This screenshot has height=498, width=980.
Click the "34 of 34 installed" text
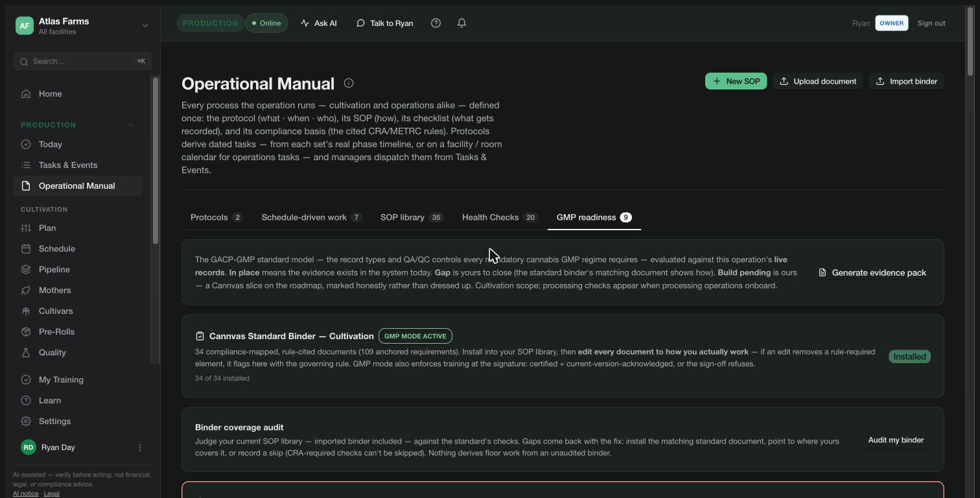point(222,378)
